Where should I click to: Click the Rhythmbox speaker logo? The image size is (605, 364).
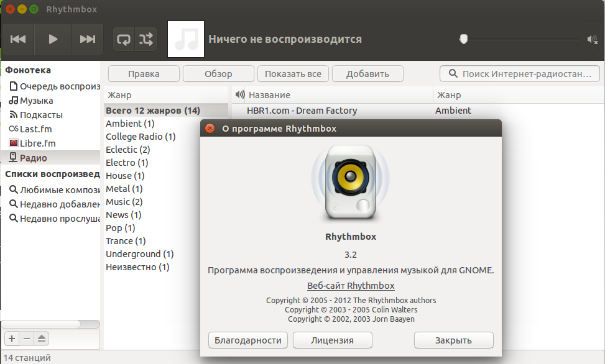pos(350,183)
